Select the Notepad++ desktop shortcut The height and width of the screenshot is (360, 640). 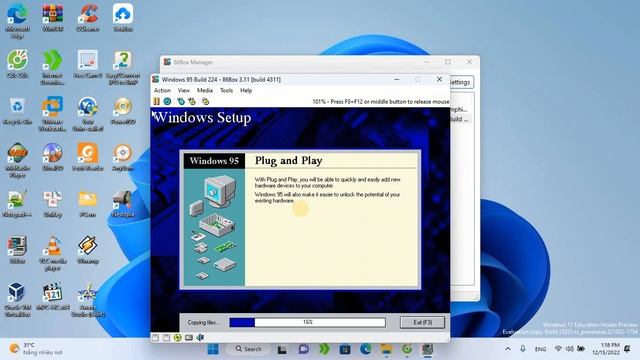17,203
